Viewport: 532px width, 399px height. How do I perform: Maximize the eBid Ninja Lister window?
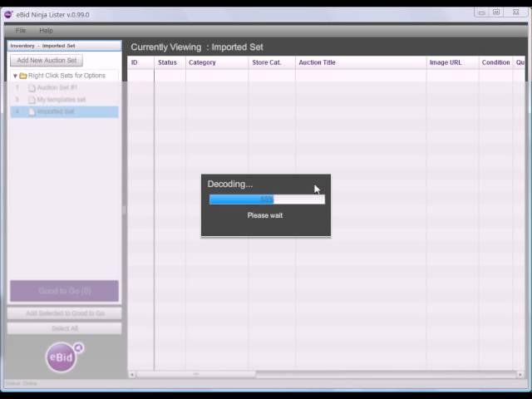click(x=496, y=12)
